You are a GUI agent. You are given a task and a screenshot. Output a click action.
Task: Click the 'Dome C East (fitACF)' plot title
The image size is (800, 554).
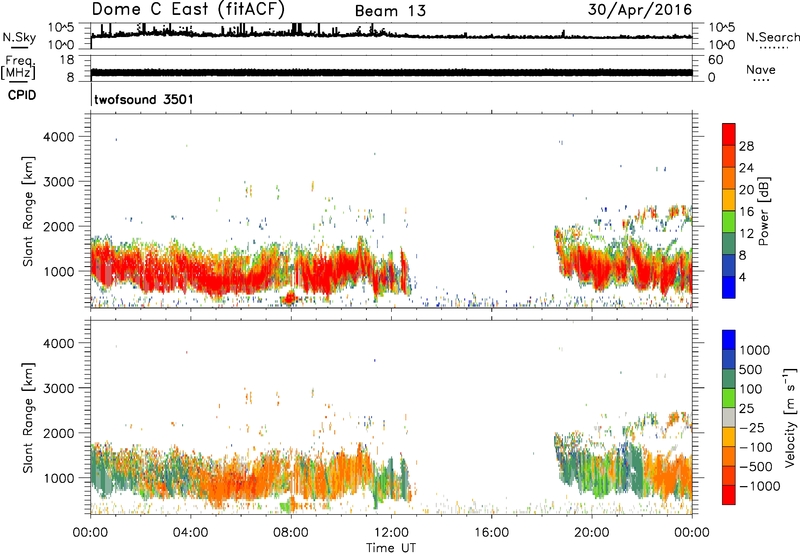pyautogui.click(x=188, y=9)
